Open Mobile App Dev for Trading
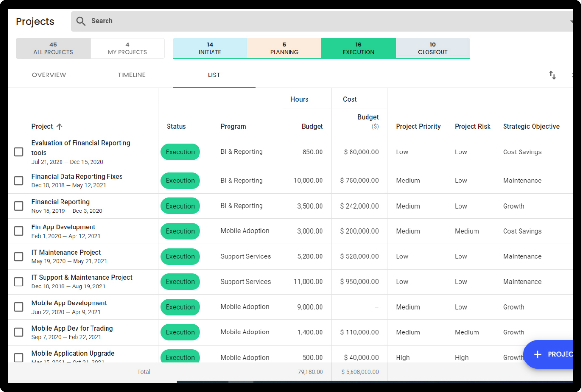 tap(72, 328)
